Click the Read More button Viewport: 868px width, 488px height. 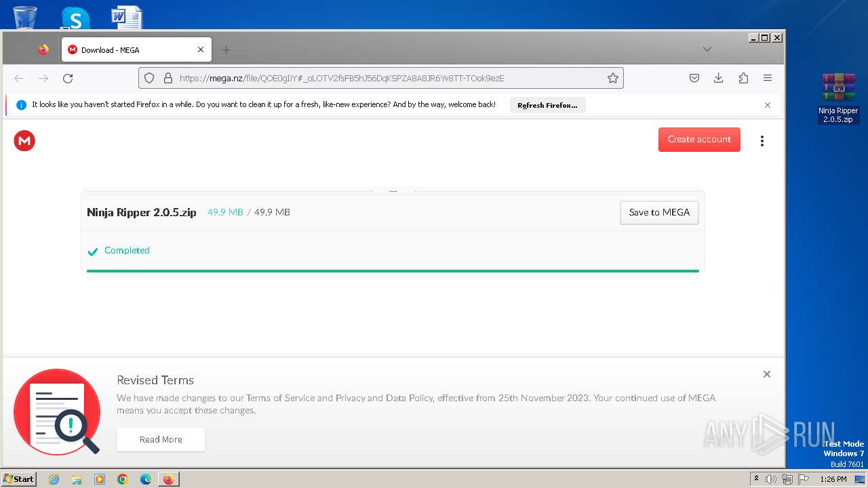(x=161, y=439)
